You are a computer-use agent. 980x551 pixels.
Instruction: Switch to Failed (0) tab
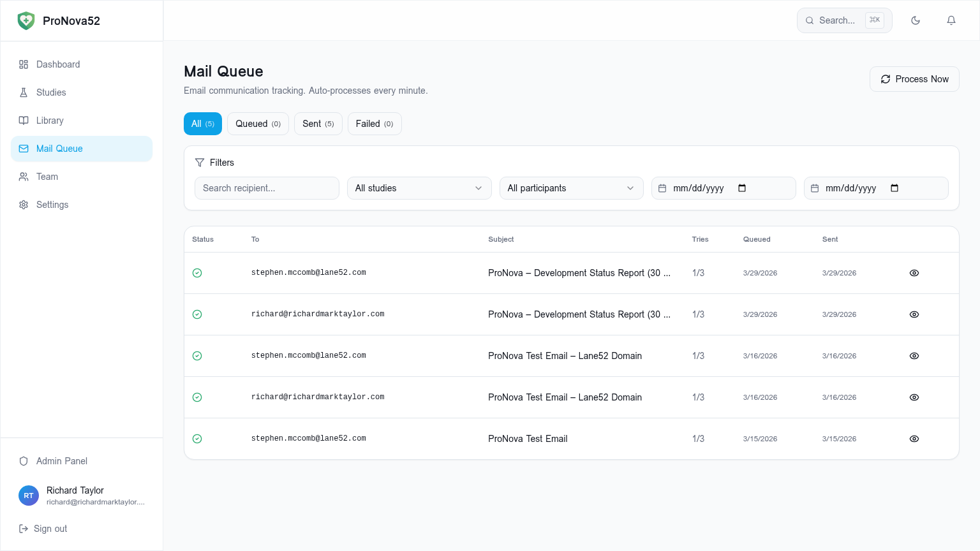point(375,124)
